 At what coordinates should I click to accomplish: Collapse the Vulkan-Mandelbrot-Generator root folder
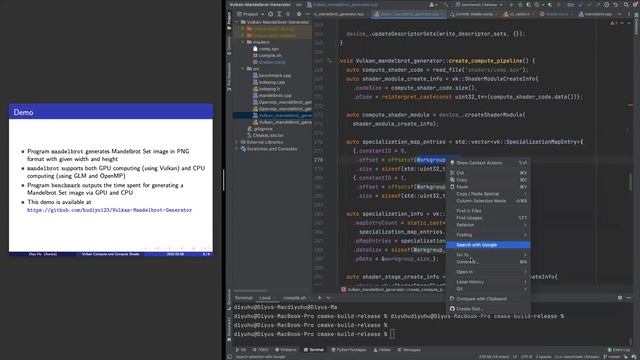(237, 22)
